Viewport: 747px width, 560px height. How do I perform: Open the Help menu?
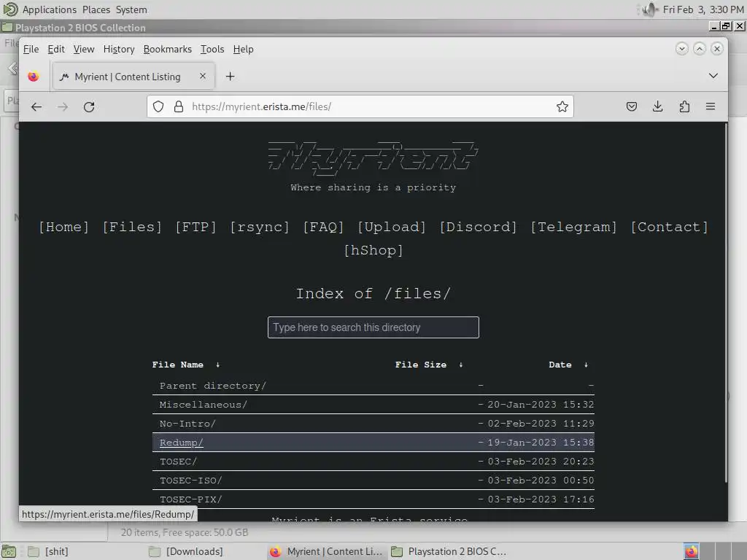point(244,49)
